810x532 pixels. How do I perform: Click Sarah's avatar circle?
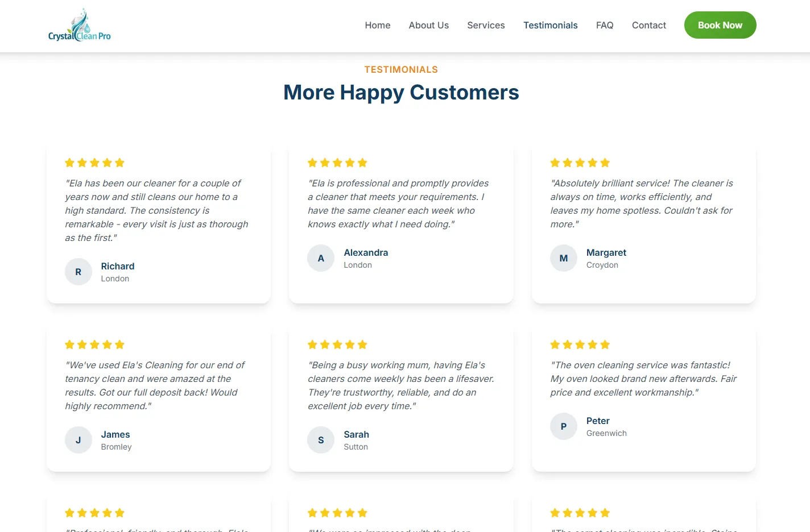(321, 440)
